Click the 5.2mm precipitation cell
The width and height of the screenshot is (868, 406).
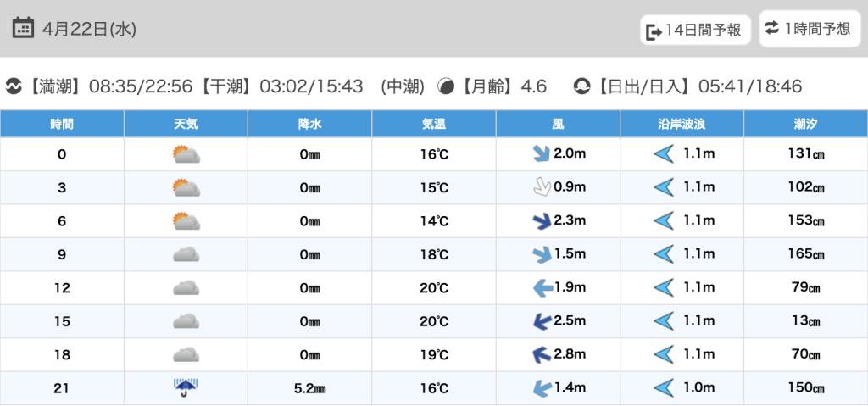(x=309, y=388)
